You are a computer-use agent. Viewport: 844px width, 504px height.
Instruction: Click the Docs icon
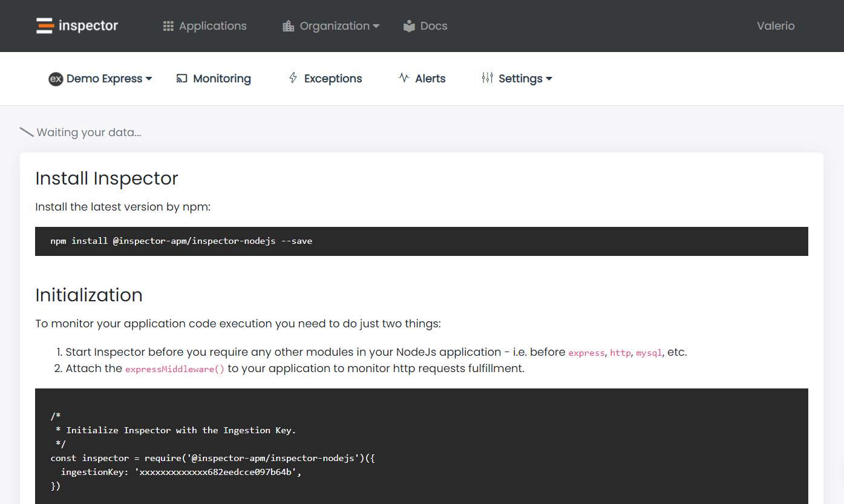(x=408, y=25)
